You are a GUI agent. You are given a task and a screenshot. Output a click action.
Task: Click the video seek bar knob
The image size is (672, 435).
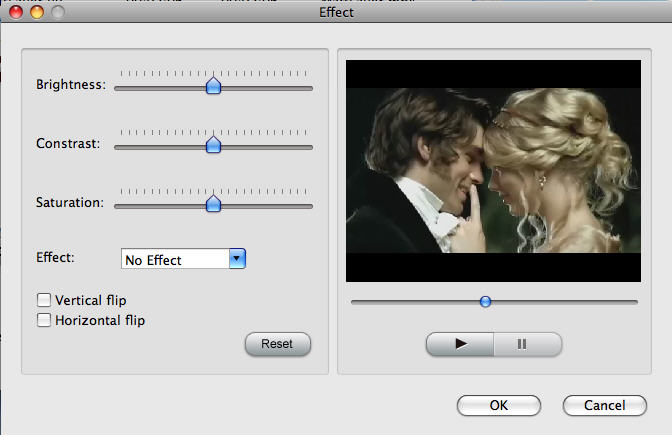click(485, 302)
